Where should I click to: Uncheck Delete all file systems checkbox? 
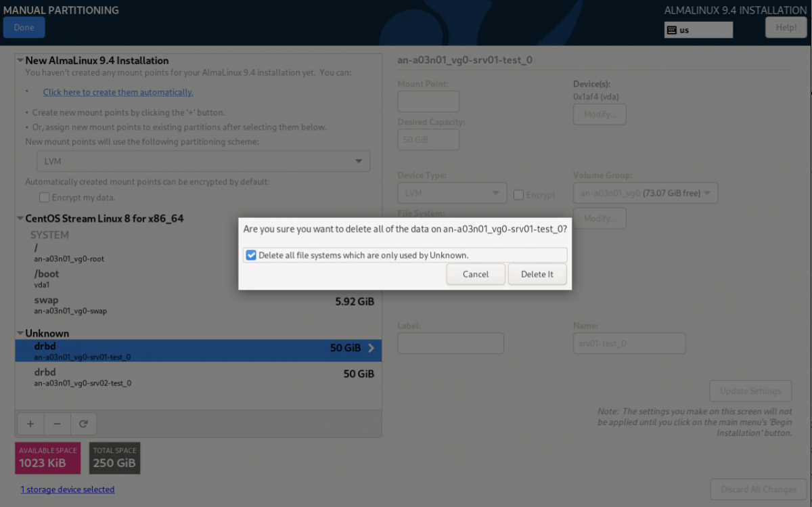pos(251,255)
